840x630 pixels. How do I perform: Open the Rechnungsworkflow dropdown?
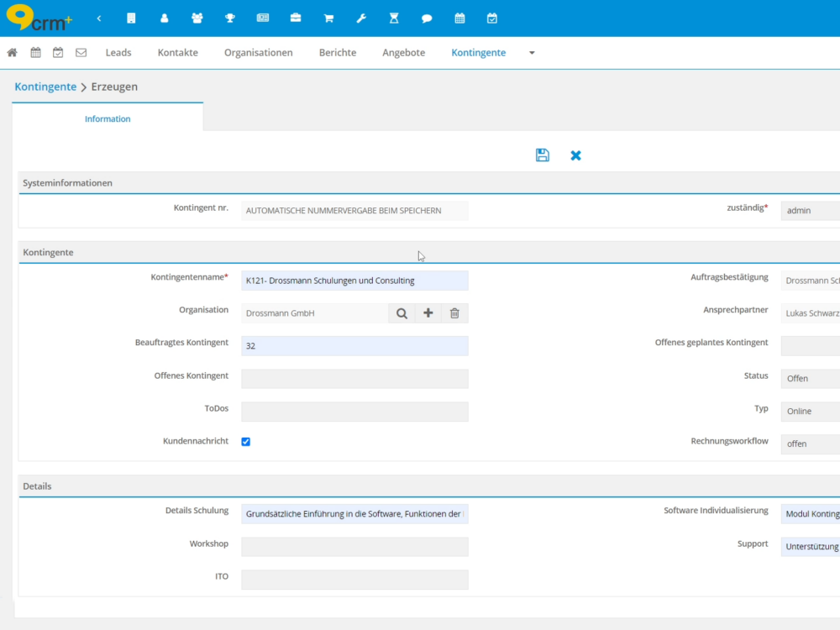810,444
